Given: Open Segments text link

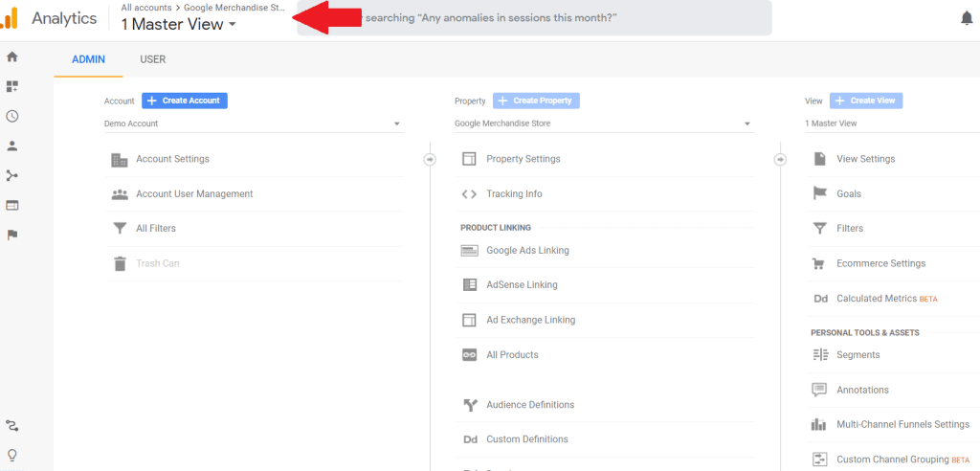Looking at the screenshot, I should (858, 354).
